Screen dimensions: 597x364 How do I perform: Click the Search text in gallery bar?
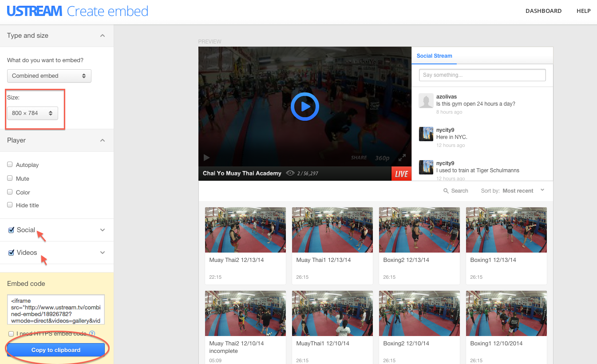pyautogui.click(x=460, y=191)
